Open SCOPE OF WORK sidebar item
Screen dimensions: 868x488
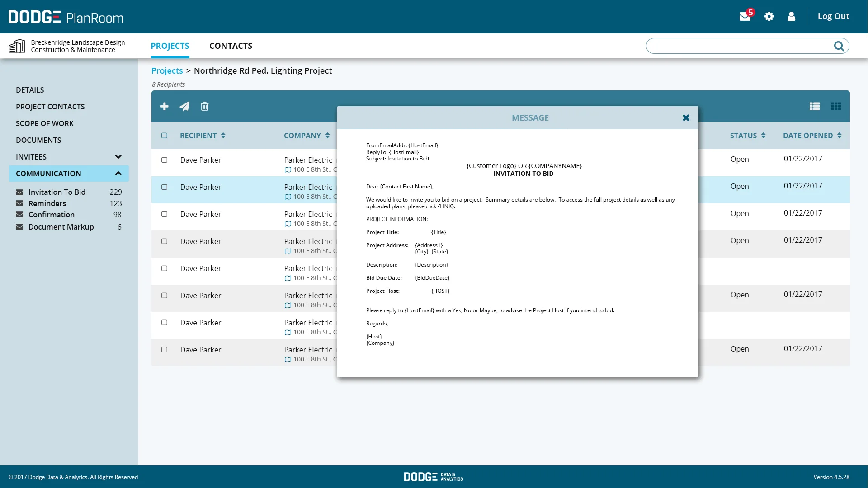coord(45,123)
